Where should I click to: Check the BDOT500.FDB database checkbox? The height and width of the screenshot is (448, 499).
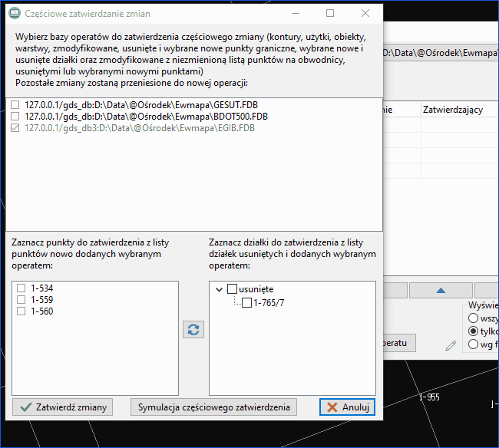point(15,117)
